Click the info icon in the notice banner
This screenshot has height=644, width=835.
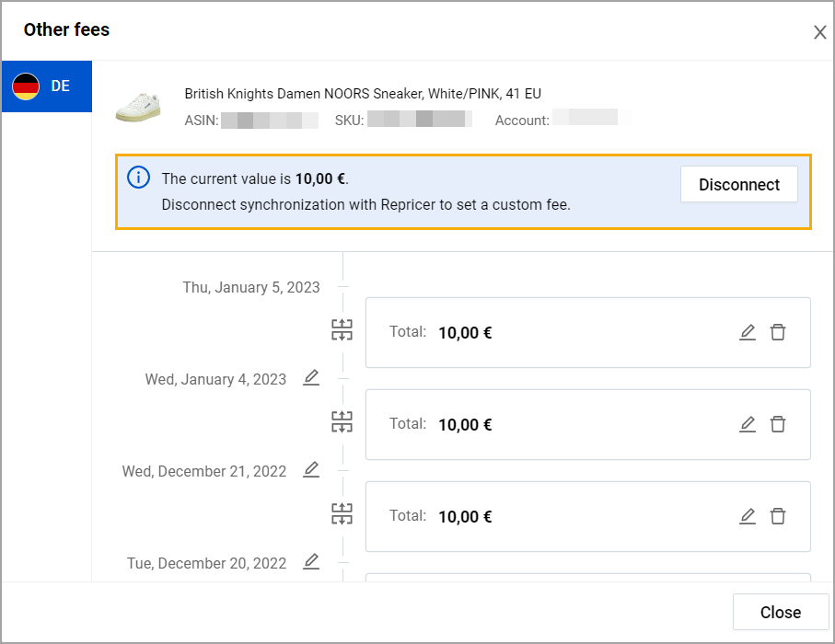pyautogui.click(x=138, y=178)
